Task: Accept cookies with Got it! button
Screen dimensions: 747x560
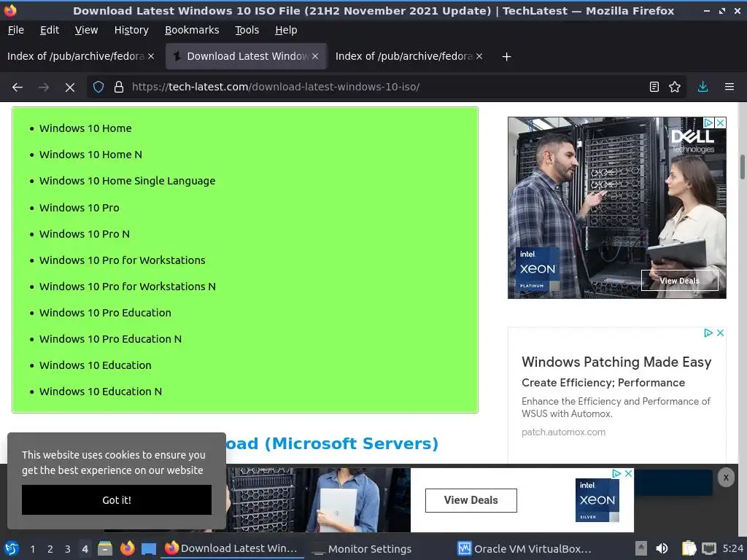Action: pyautogui.click(x=117, y=500)
